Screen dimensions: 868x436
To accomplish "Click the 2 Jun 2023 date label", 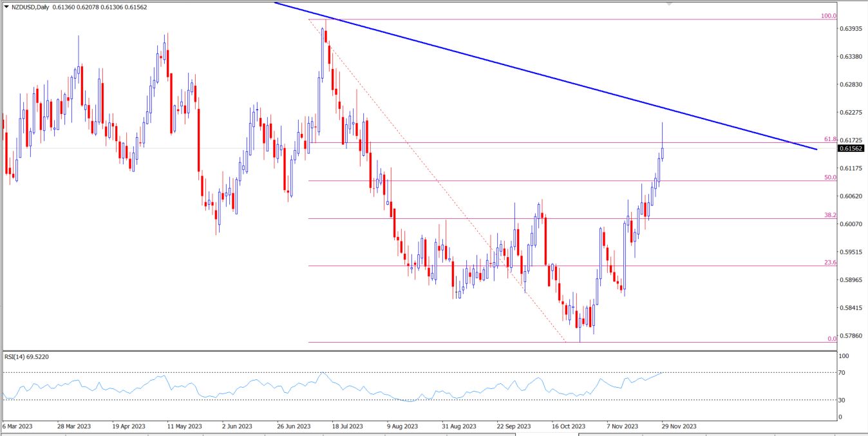I will point(238,426).
